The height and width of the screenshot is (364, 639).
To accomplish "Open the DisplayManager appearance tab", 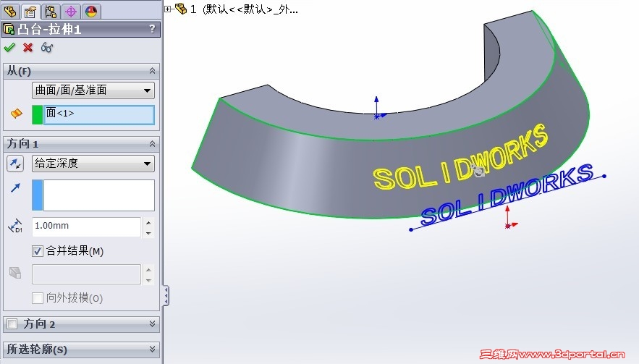I will point(91,12).
